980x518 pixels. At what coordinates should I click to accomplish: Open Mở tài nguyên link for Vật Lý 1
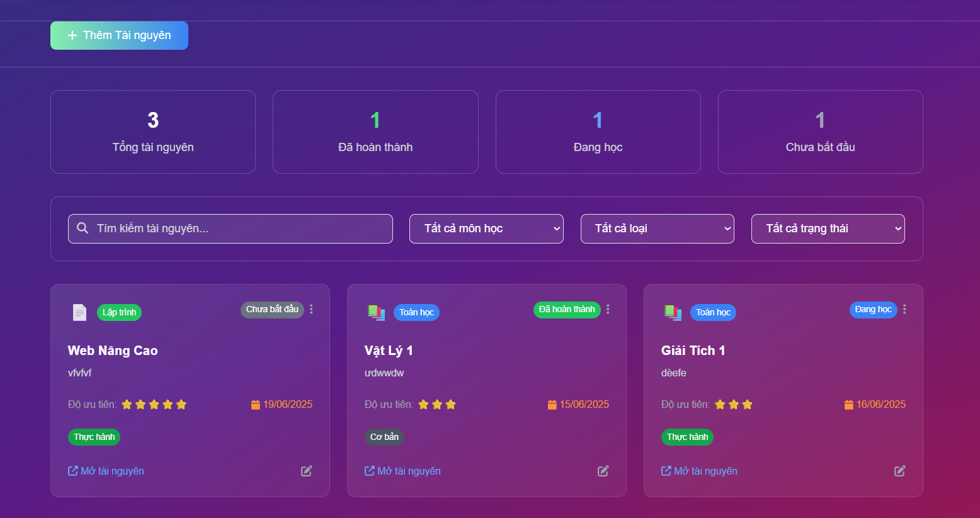402,471
